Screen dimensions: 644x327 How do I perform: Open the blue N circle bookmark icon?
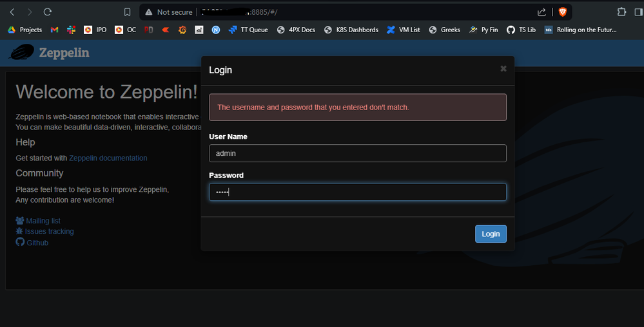215,30
